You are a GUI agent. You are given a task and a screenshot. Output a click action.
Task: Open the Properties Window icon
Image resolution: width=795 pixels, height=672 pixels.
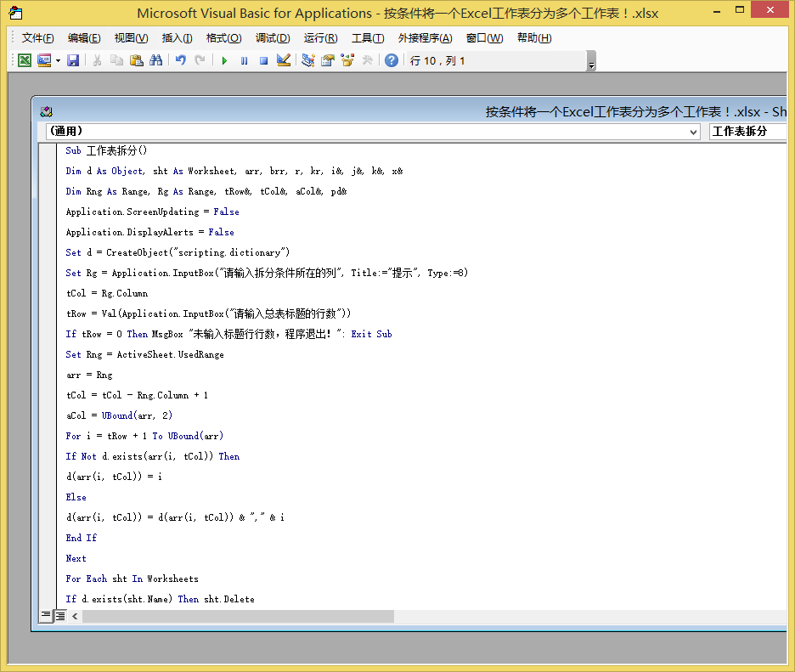click(328, 61)
